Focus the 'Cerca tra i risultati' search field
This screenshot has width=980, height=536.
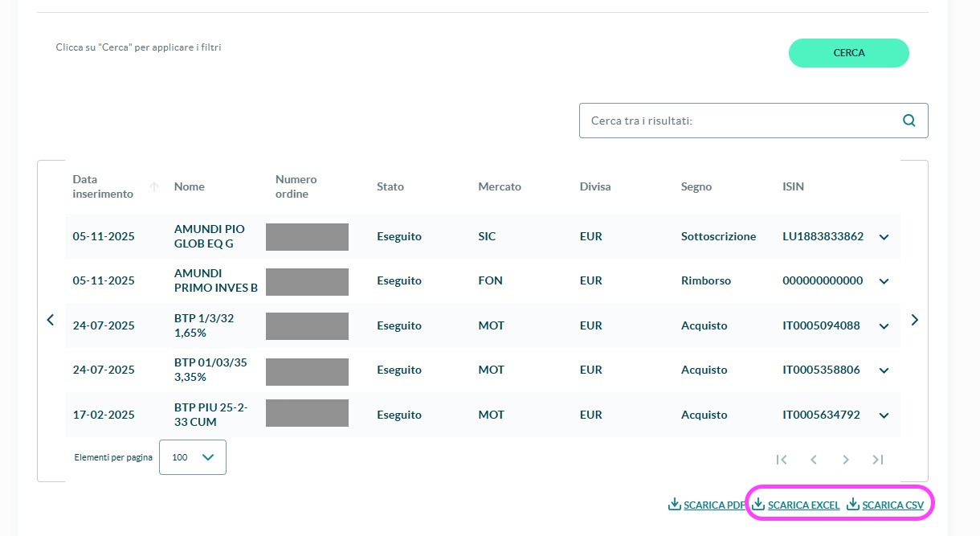coord(753,121)
